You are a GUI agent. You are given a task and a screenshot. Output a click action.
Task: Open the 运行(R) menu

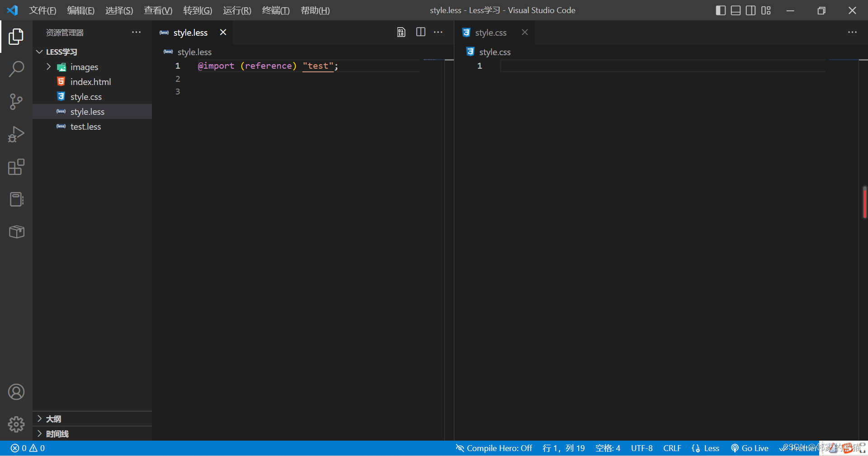tap(237, 10)
